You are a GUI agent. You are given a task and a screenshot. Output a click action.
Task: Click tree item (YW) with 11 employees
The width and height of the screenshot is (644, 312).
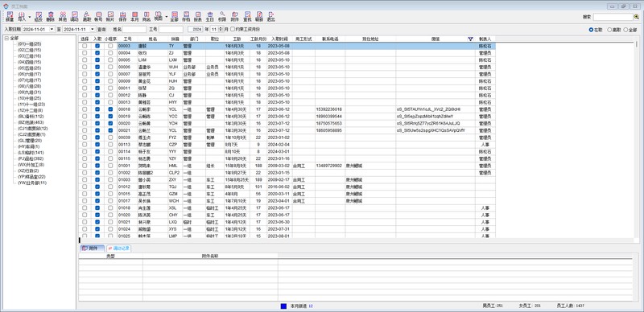point(32,183)
